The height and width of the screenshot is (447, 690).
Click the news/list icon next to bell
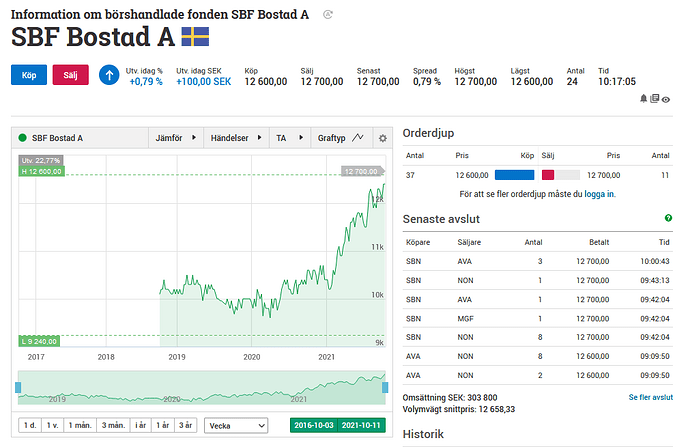point(654,98)
